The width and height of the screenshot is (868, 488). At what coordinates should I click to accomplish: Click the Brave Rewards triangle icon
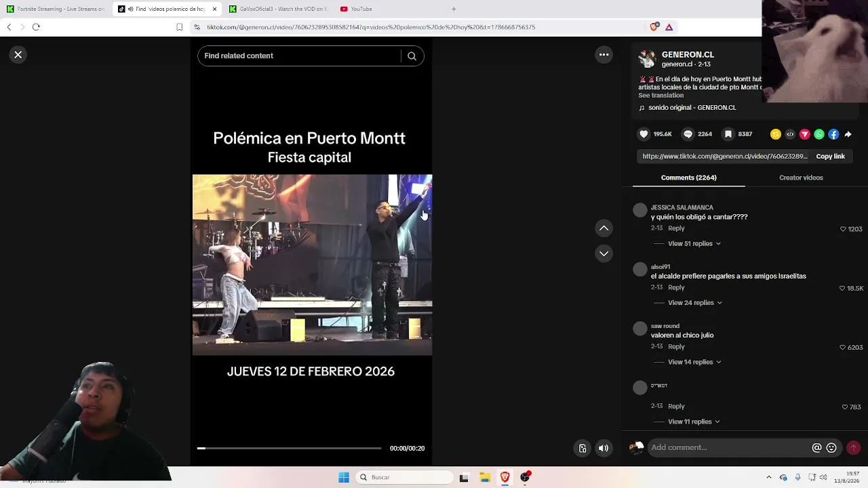click(669, 27)
